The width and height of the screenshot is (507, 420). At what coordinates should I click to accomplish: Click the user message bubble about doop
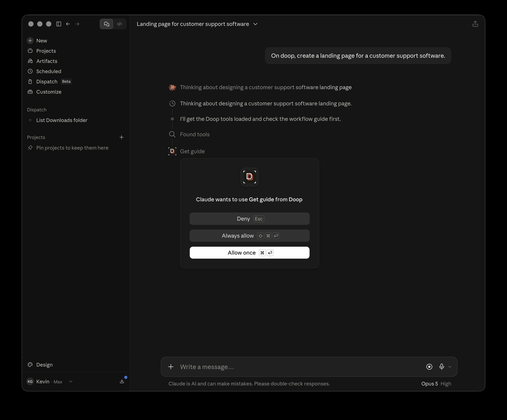coord(358,56)
